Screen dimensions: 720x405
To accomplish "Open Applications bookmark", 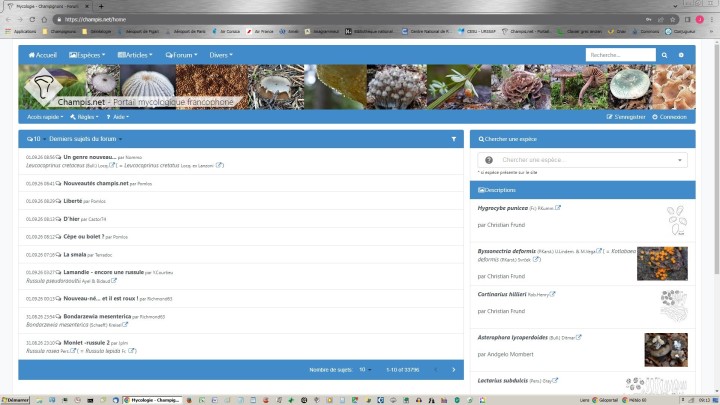I will 21,31.
